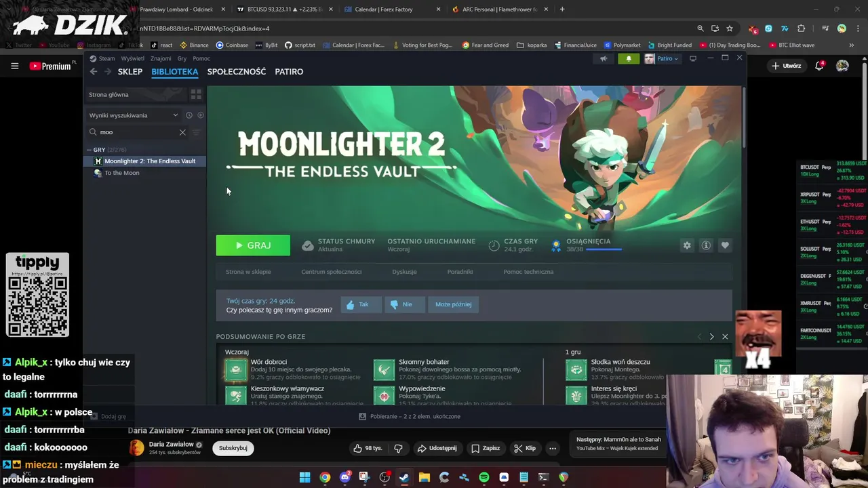Go forward with Steam's right arrow
868x488 pixels.
pyautogui.click(x=106, y=72)
